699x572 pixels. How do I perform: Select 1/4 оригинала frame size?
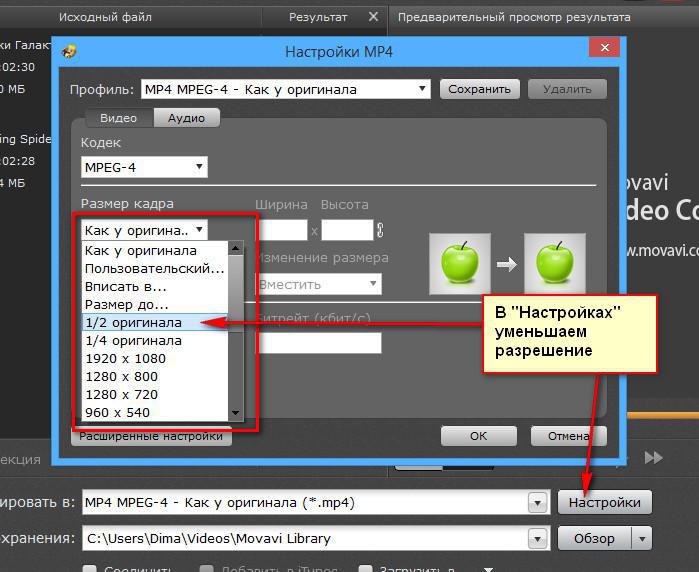coord(155,341)
